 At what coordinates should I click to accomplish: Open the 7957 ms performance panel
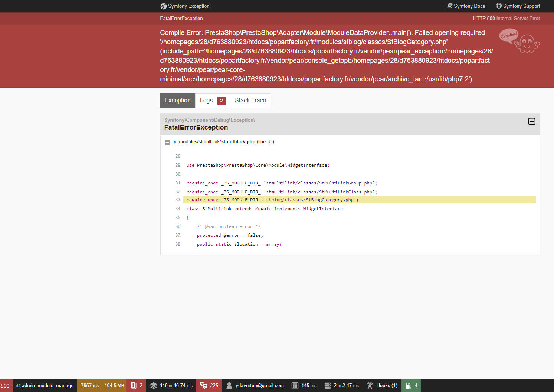point(90,386)
